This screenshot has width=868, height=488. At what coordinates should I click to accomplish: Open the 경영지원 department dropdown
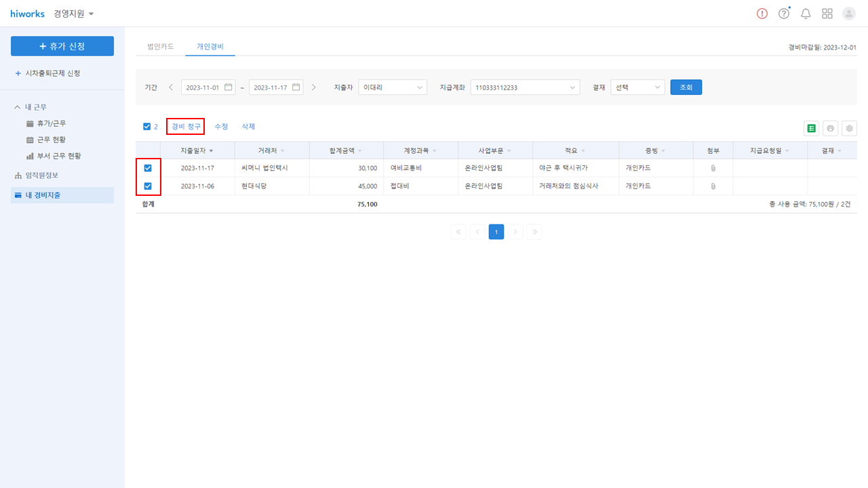pos(74,14)
